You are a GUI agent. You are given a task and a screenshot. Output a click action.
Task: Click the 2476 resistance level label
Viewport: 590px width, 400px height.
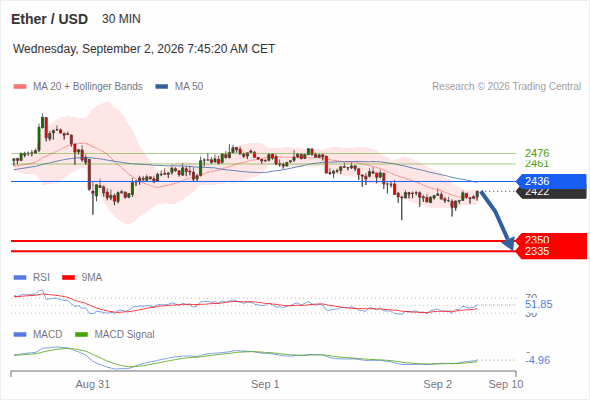coord(537,153)
